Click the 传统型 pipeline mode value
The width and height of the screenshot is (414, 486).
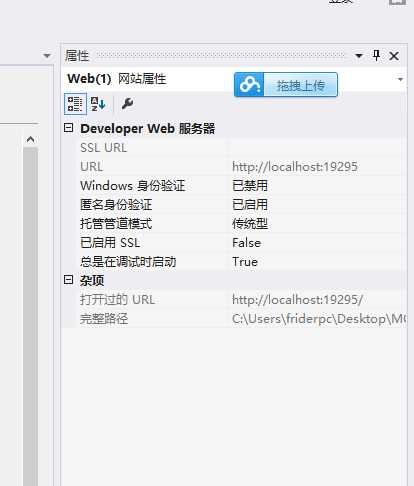coord(250,224)
